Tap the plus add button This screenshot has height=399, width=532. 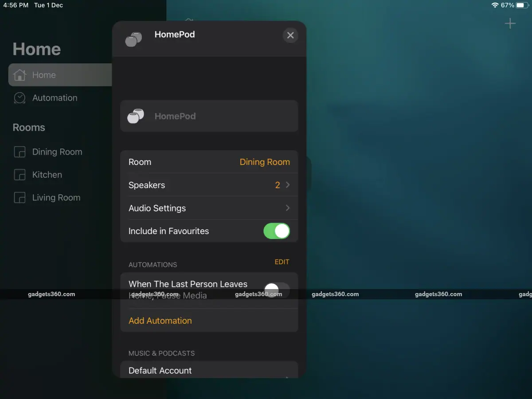pos(510,23)
